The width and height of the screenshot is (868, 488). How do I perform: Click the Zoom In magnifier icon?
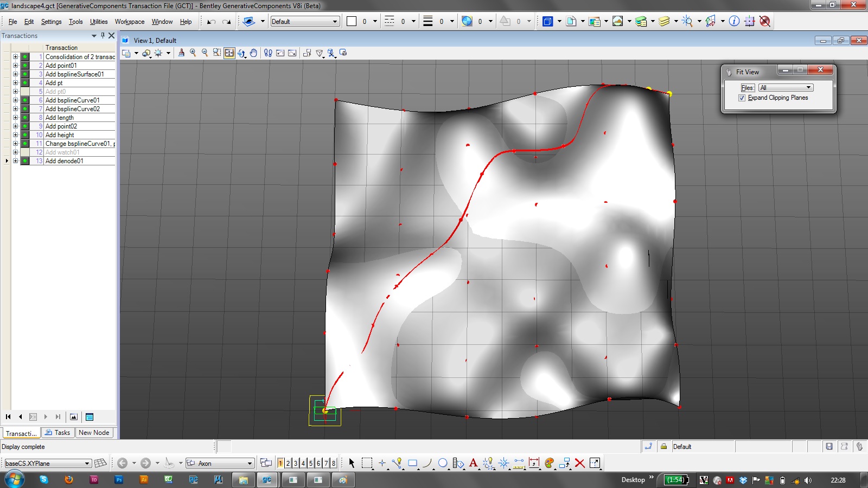pyautogui.click(x=193, y=53)
